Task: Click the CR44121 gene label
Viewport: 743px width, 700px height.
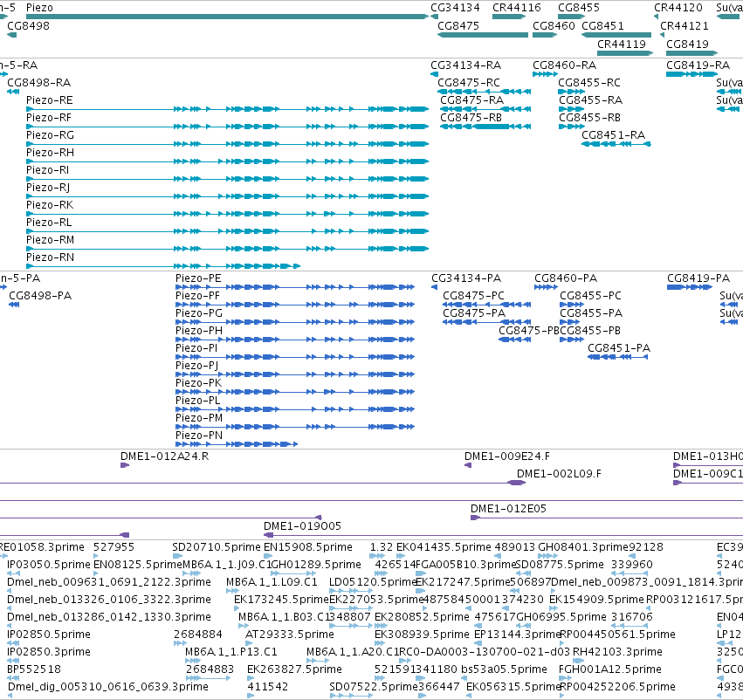Action: (x=685, y=26)
